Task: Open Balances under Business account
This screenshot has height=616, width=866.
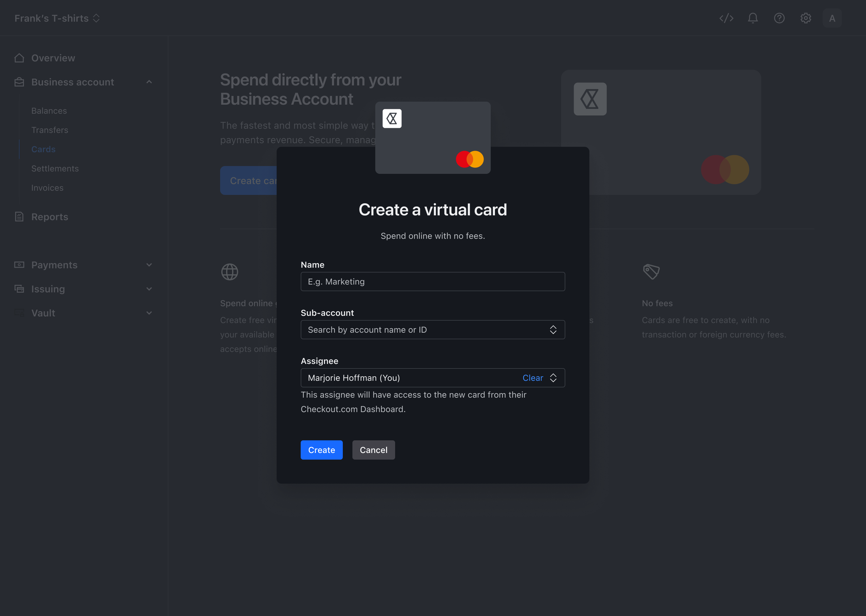Action: tap(49, 111)
